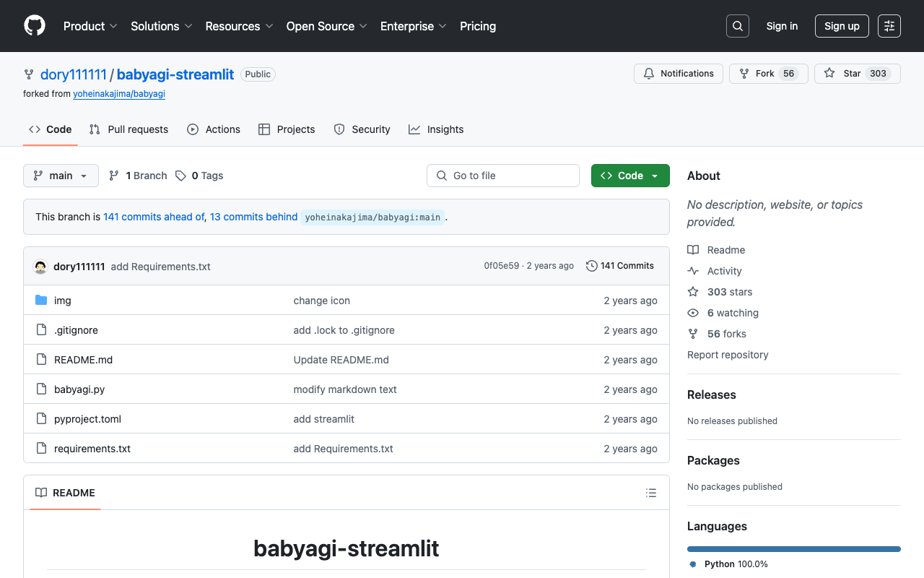
Task: Switch to the Code tab
Action: 51,129
